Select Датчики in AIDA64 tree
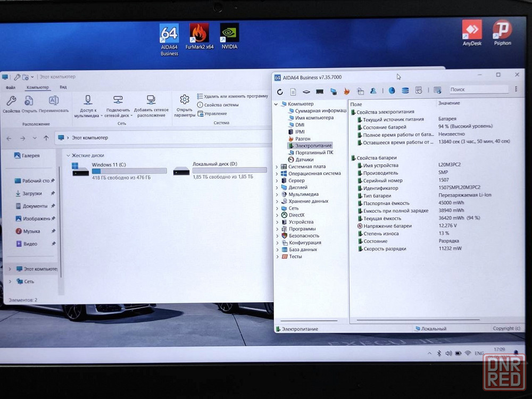The width and height of the screenshot is (532, 399). point(301,160)
